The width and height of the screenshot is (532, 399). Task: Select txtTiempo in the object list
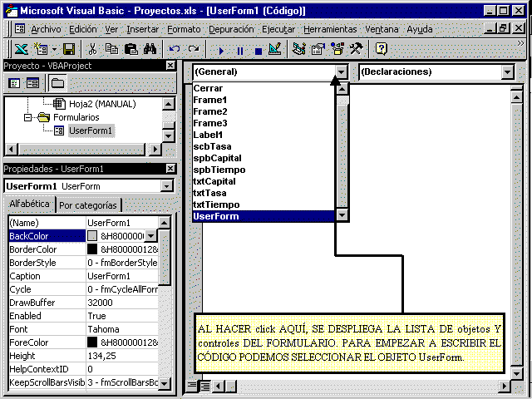(264, 204)
